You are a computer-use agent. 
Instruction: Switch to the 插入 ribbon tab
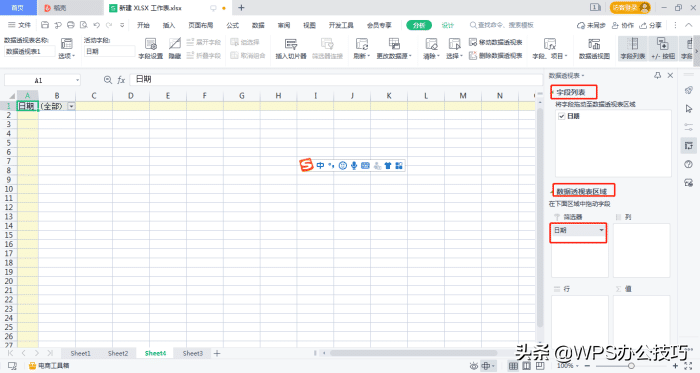point(169,25)
